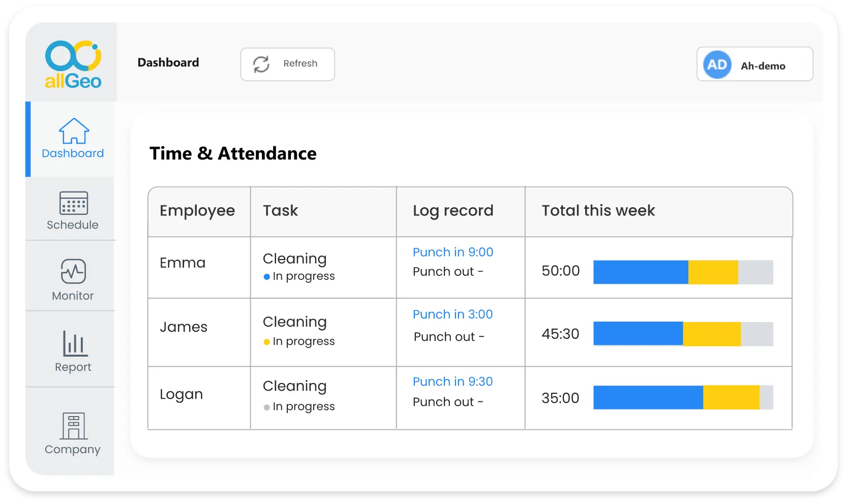847x504 pixels.
Task: Open Emma's Punch in 9:00 link
Action: pyautogui.click(x=452, y=252)
